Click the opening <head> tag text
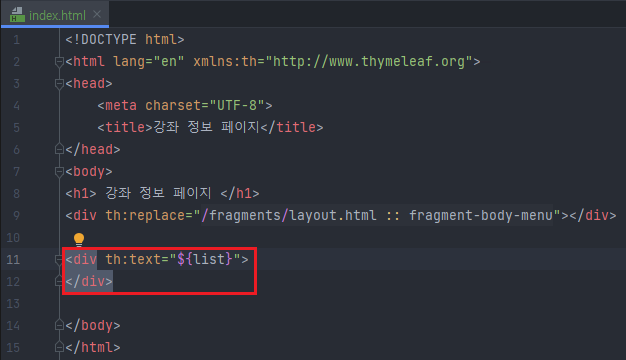 (89, 83)
